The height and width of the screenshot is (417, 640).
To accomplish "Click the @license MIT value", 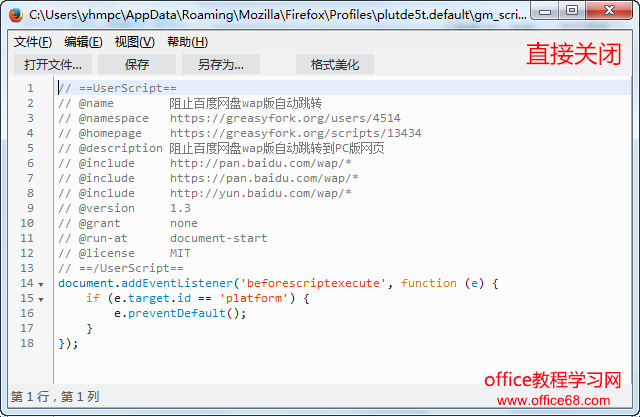I will coord(180,253).
